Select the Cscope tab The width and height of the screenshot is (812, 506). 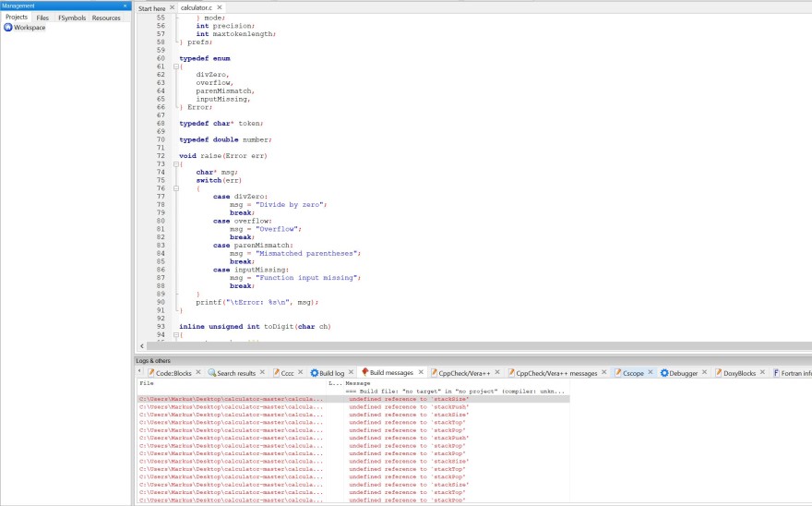coord(633,373)
